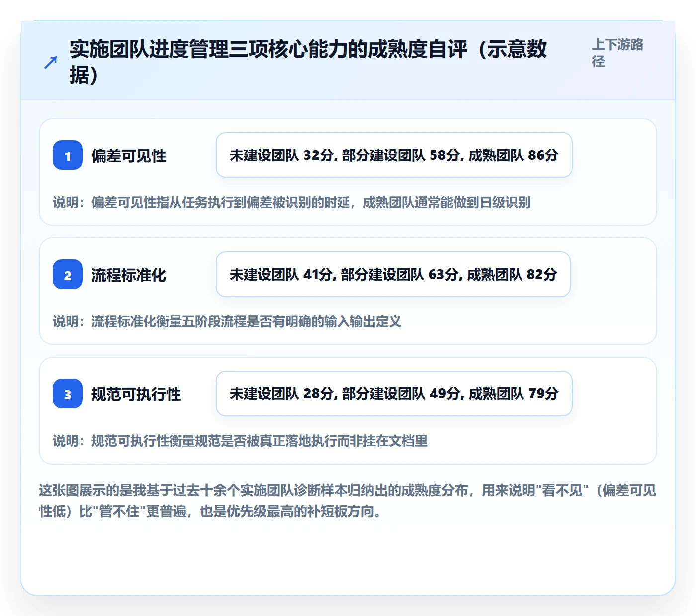Open the 上下游路径 label in the header

(617, 53)
